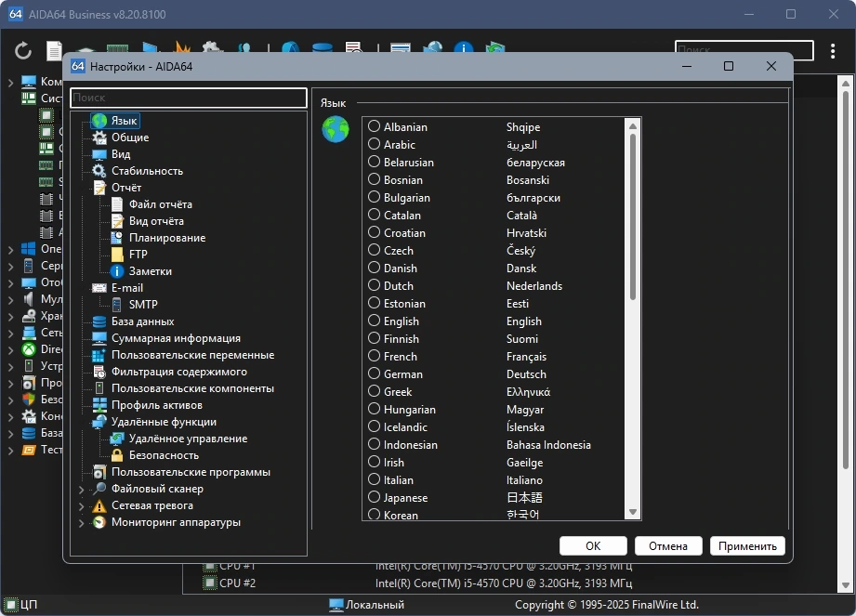856x616 pixels.
Task: Open the three-dot menu in main window
Action: tap(833, 51)
